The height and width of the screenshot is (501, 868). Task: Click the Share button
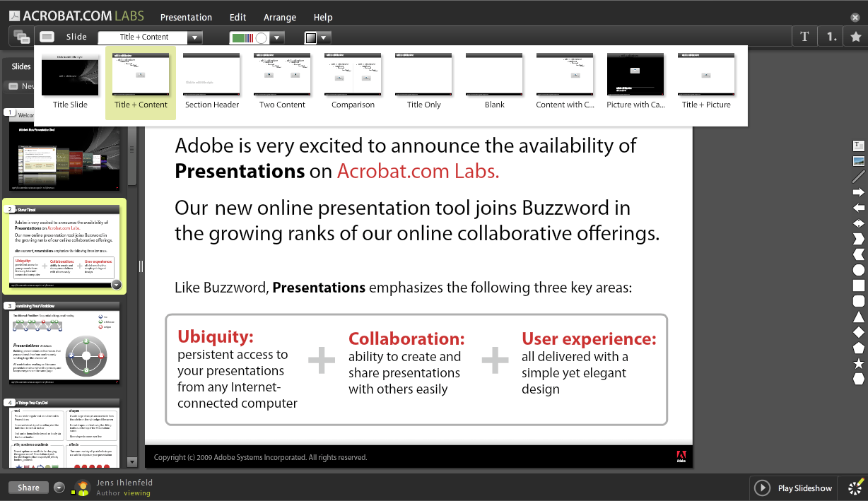point(28,487)
